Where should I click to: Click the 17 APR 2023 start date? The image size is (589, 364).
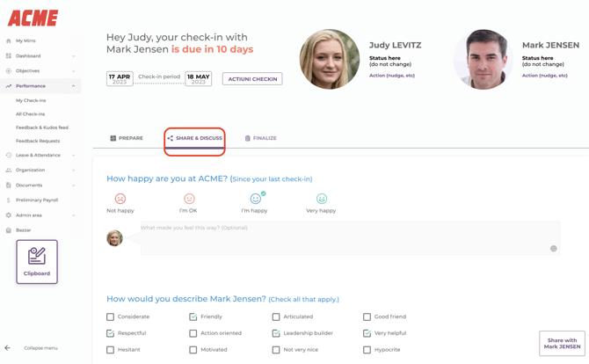(120, 79)
